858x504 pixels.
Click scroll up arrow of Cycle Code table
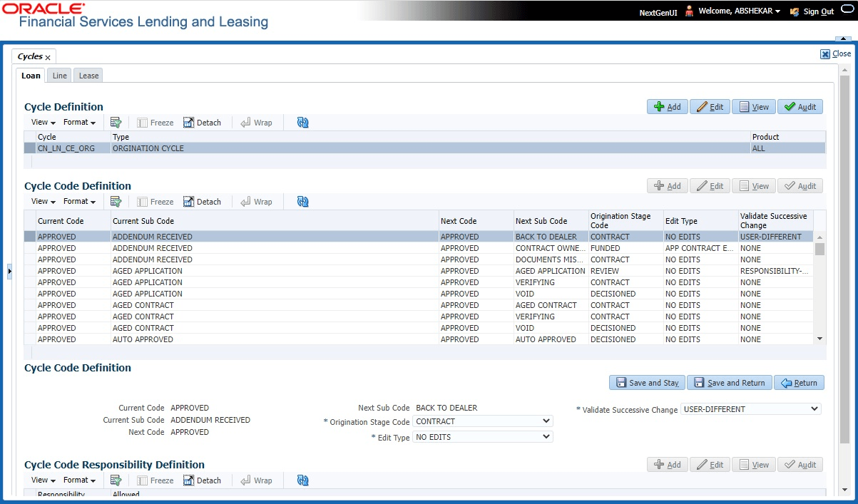pos(819,237)
